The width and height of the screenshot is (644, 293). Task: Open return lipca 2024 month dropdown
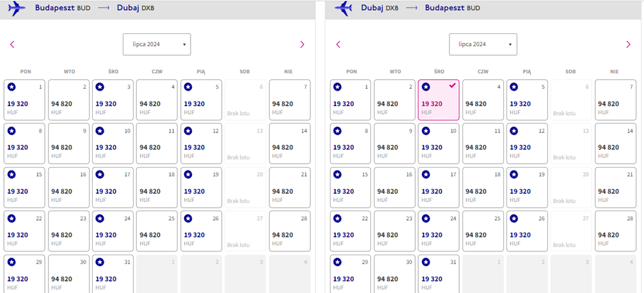(483, 44)
